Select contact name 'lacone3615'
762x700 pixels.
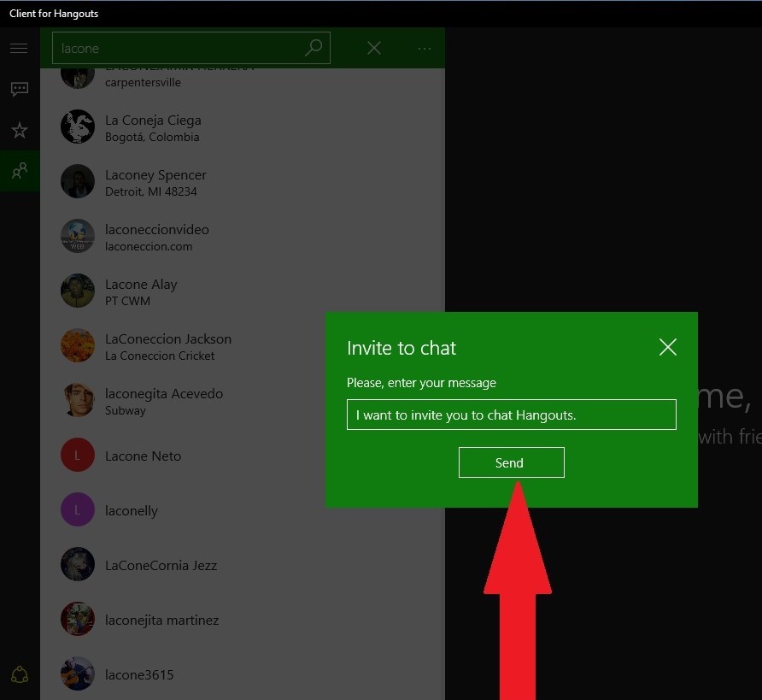[139, 674]
